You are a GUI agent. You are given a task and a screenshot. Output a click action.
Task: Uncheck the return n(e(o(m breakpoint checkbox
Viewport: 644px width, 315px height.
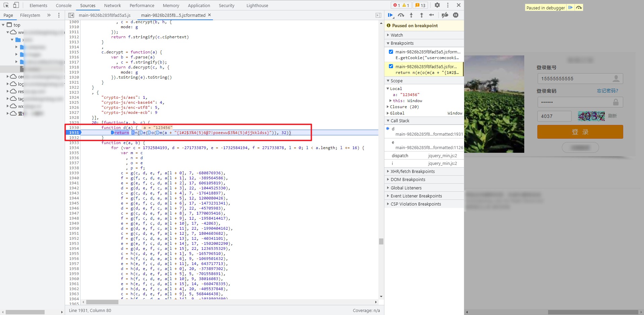tap(391, 66)
